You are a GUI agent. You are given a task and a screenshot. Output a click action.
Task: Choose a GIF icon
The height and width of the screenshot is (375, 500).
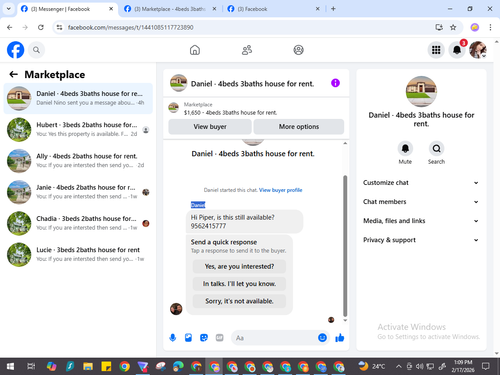click(219, 338)
